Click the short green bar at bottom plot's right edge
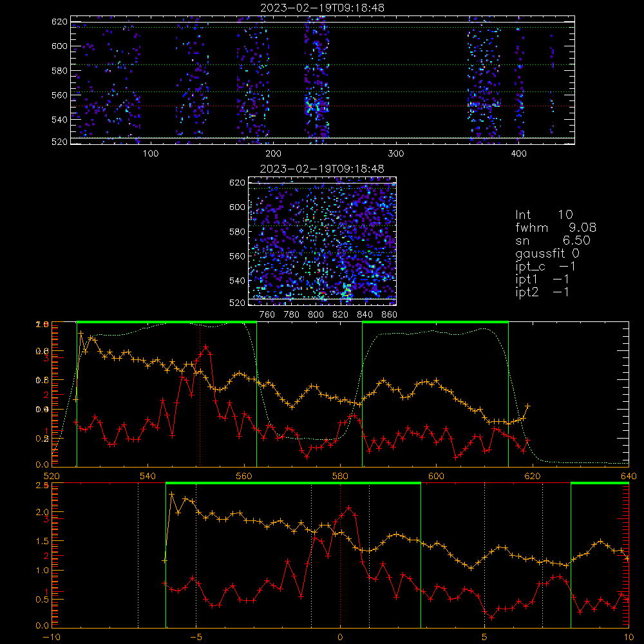644x644 pixels. tap(600, 484)
